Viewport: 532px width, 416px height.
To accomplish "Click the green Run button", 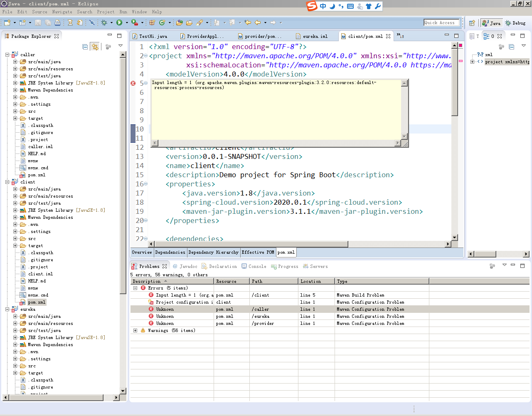I will tap(119, 22).
